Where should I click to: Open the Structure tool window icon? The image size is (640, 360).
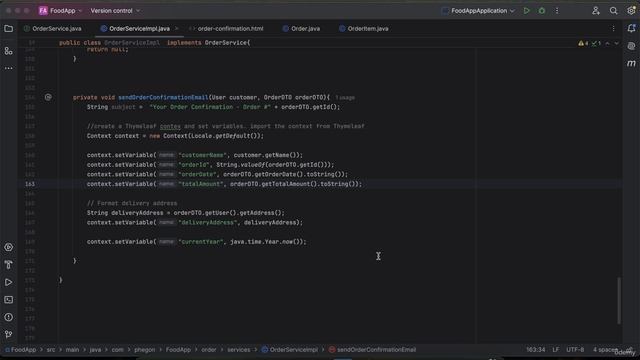(x=8, y=51)
